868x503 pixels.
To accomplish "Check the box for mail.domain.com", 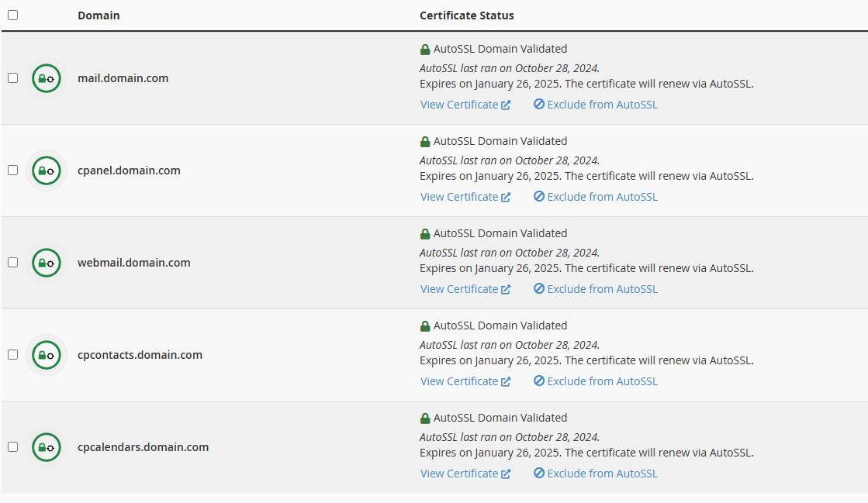I will click(x=12, y=78).
